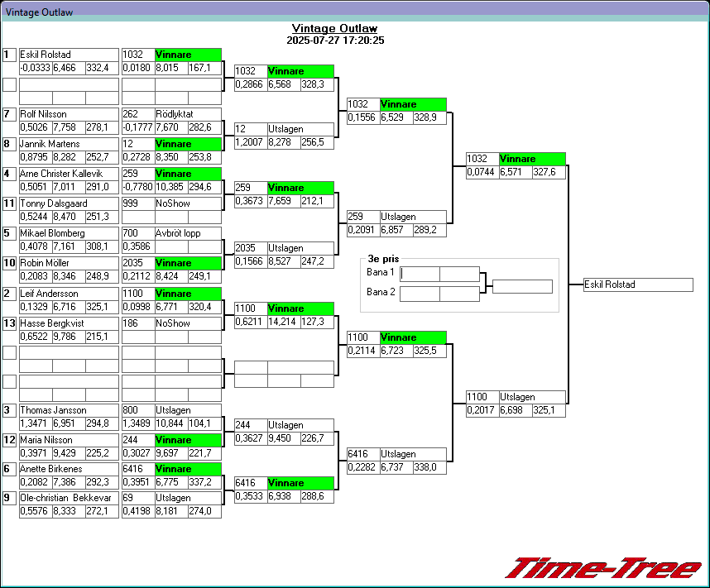Viewport: 710px width, 588px height.
Task: Click the Time-Tree logo
Action: [x=603, y=568]
